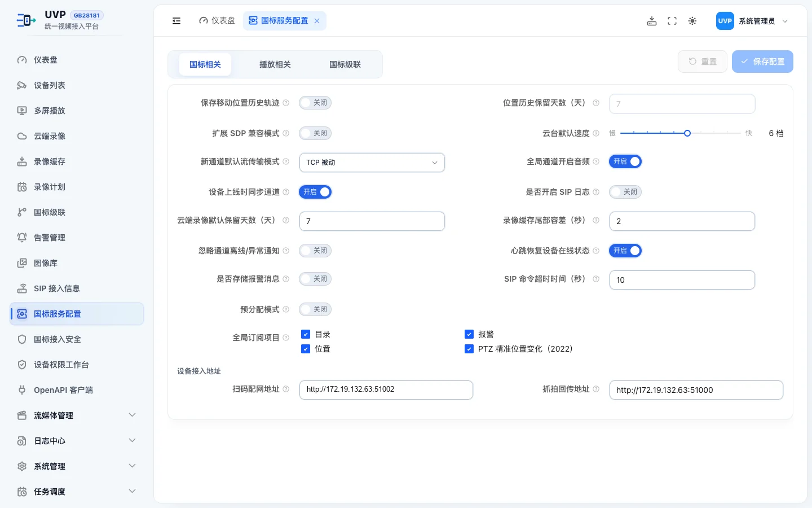The width and height of the screenshot is (812, 508).
Task: Open OpenAPI 客户端 in the sidebar
Action: click(x=77, y=390)
